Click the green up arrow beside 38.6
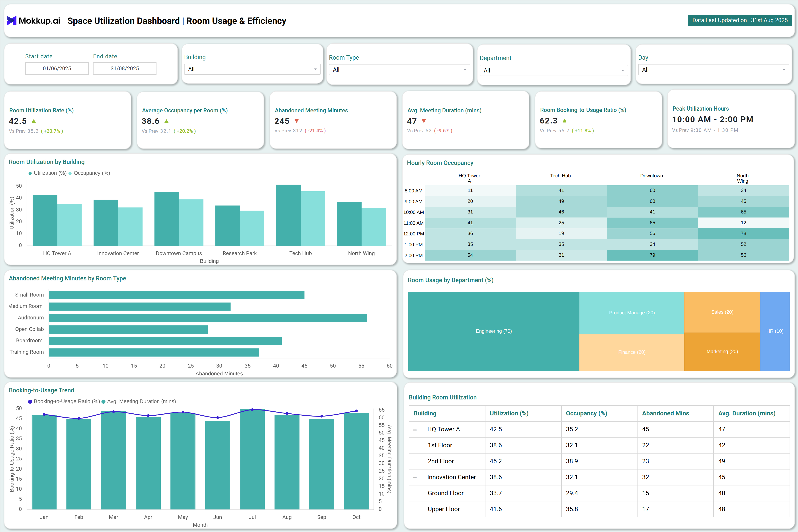 click(x=166, y=121)
